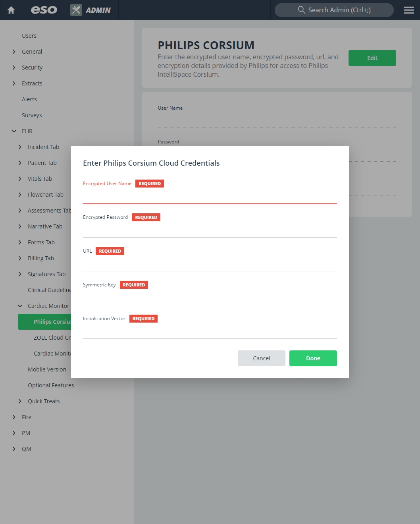The height and width of the screenshot is (524, 420).
Task: Collapse the Cardiac Monitor node
Action: 20,306
